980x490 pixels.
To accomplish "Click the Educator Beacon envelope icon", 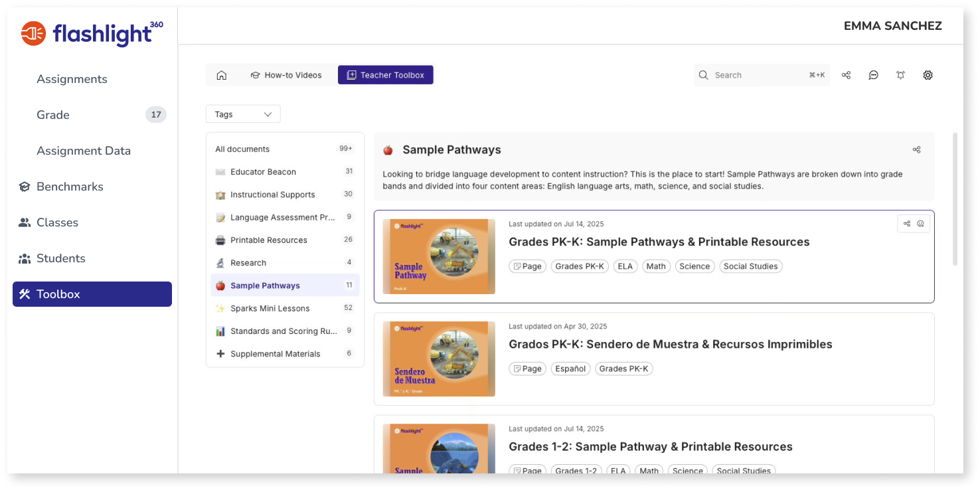I will coord(220,172).
